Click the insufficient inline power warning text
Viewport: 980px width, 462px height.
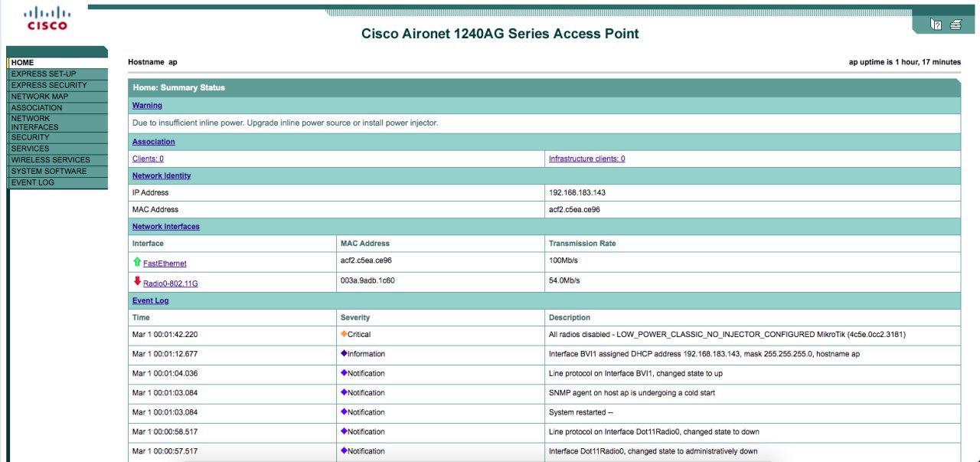(x=286, y=123)
